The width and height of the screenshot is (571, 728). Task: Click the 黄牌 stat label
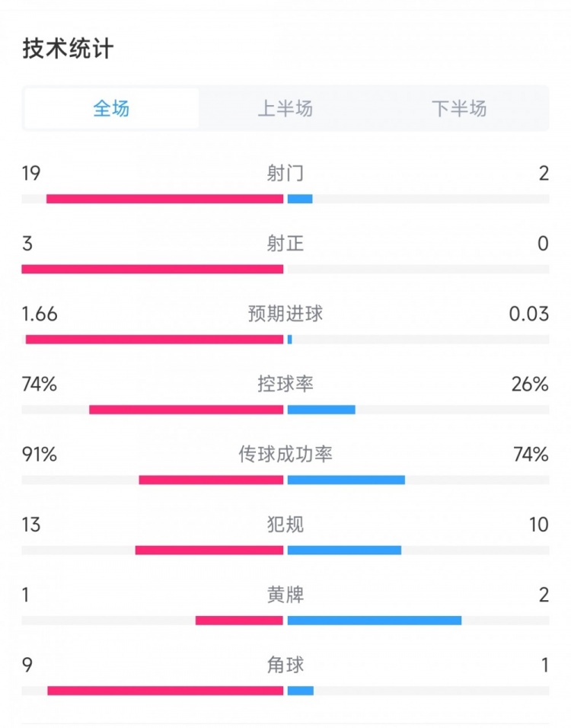(x=285, y=595)
